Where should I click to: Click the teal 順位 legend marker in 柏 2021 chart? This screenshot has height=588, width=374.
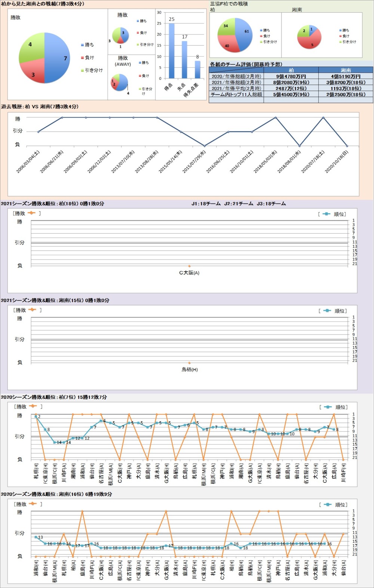tap(326, 214)
